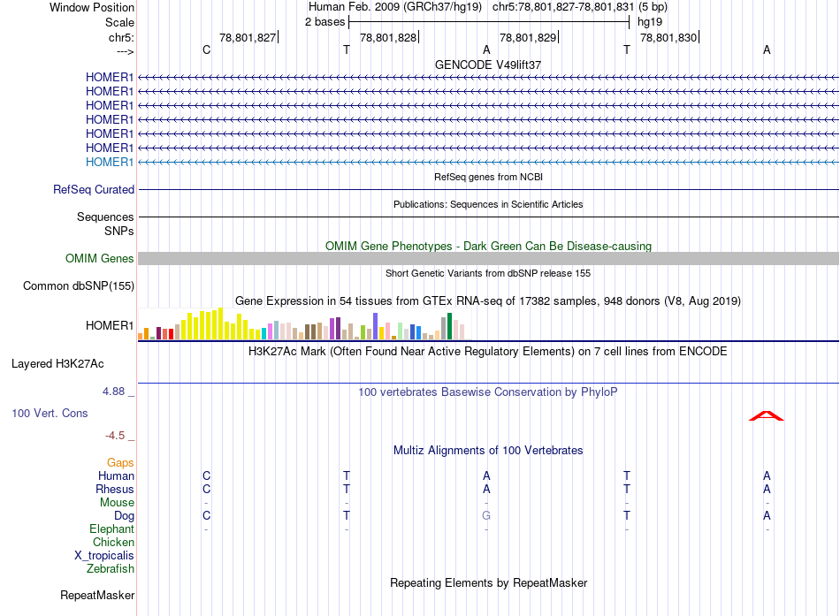Open the H3K27Ac Mark track title
Viewport: 840px width, 616px height.
coord(488,352)
